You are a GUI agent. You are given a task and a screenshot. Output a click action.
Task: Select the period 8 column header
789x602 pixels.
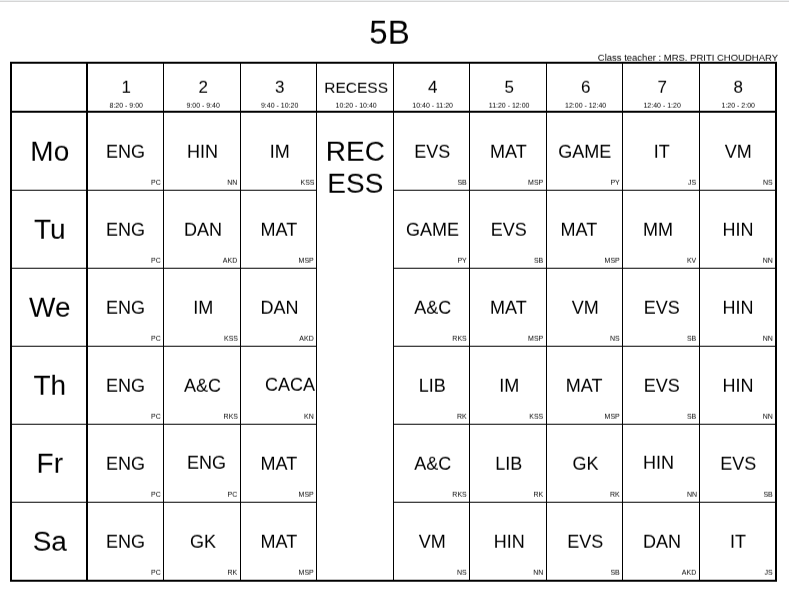tap(738, 88)
